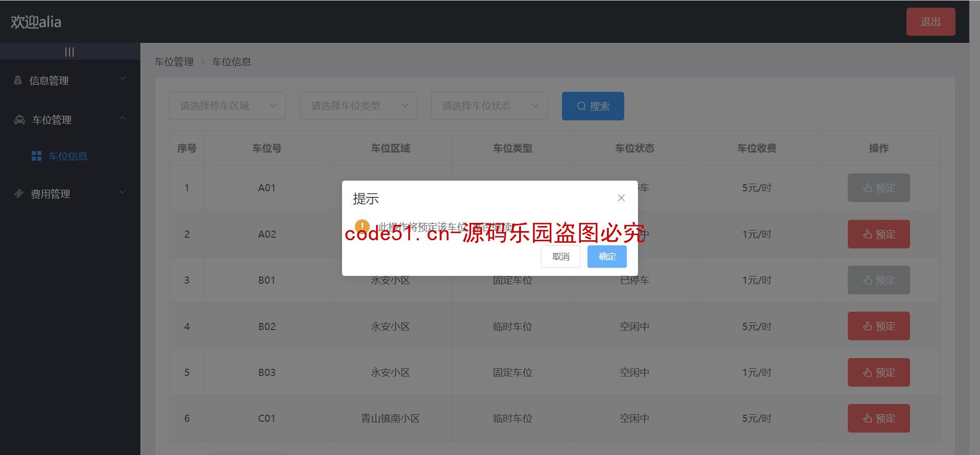The height and width of the screenshot is (455, 980).
Task: Click 确定 to confirm reservation
Action: point(607,257)
